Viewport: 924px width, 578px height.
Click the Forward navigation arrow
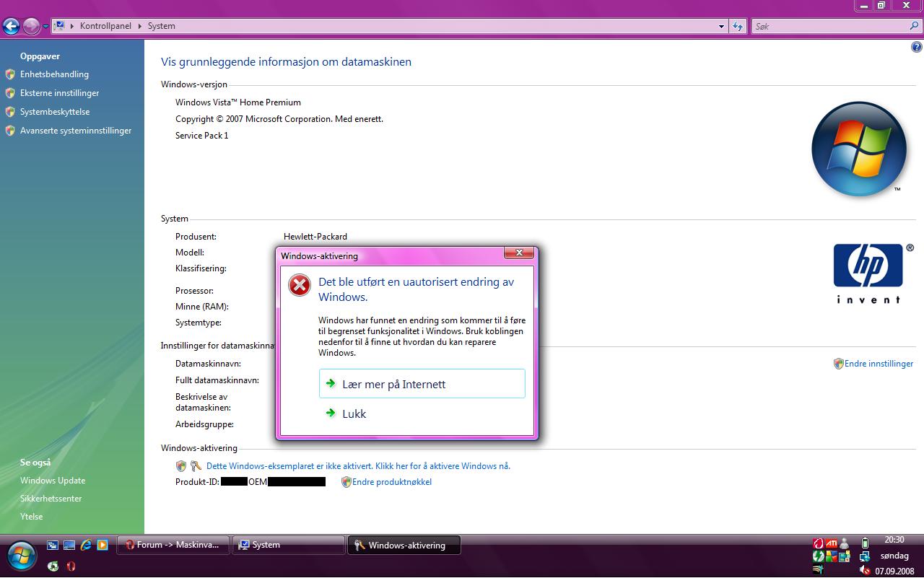(31, 27)
